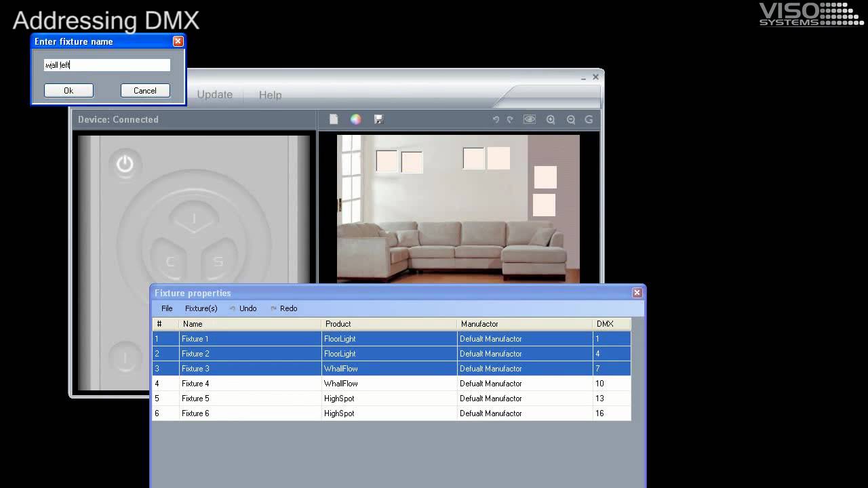Click the S button on the remote
Screen dimensions: 868x488
[x=218, y=261]
